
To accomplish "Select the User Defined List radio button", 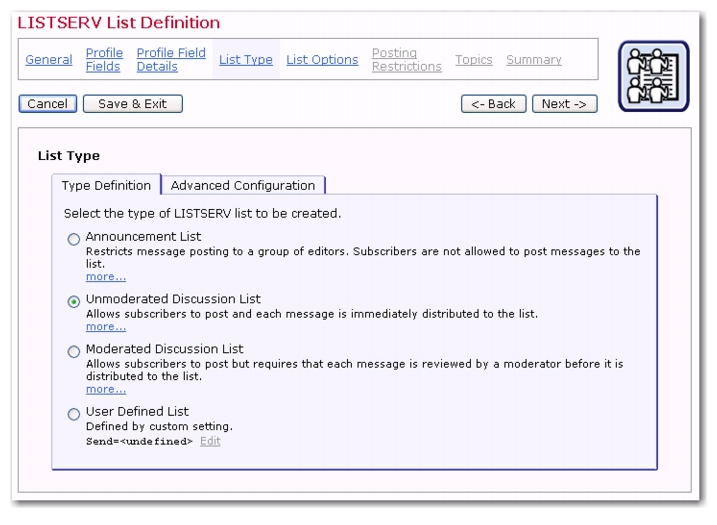I will (74, 414).
